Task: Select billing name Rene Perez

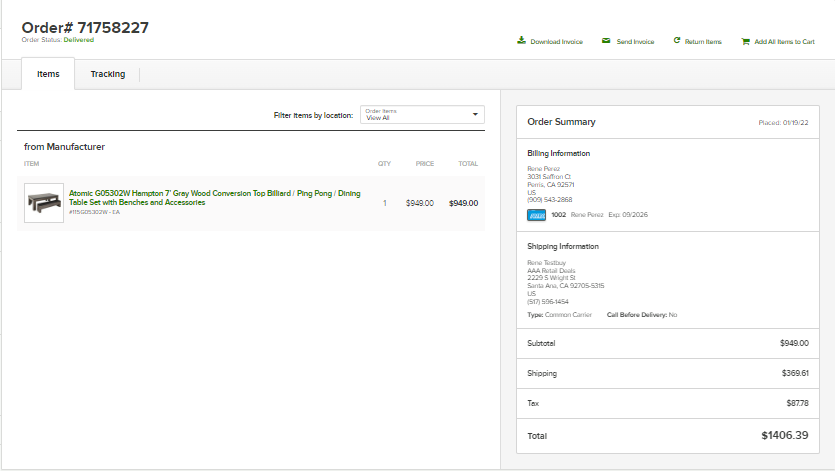Action: point(543,169)
